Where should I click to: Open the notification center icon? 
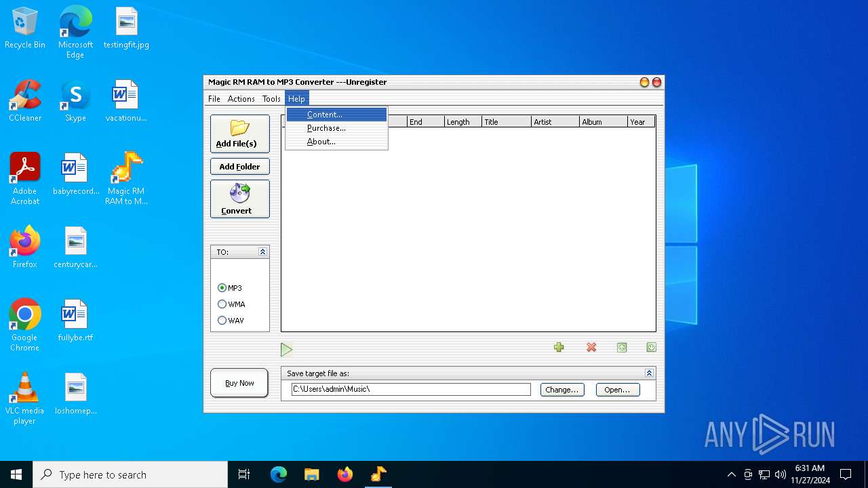coord(846,474)
